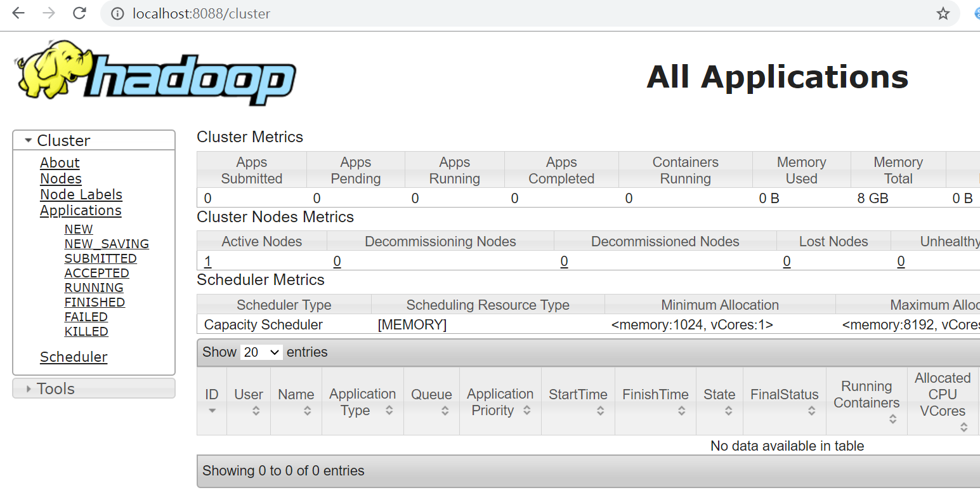
Task: List KILLED applications
Action: click(x=86, y=332)
